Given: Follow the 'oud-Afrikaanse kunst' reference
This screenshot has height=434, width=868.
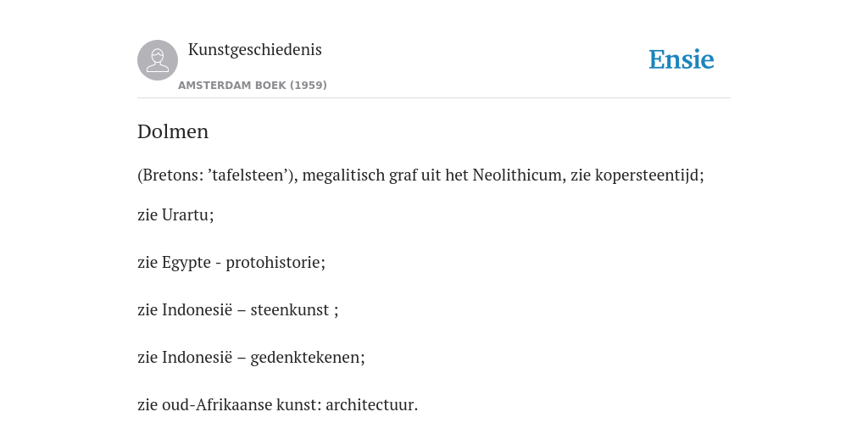Looking at the screenshot, I should 238,405.
